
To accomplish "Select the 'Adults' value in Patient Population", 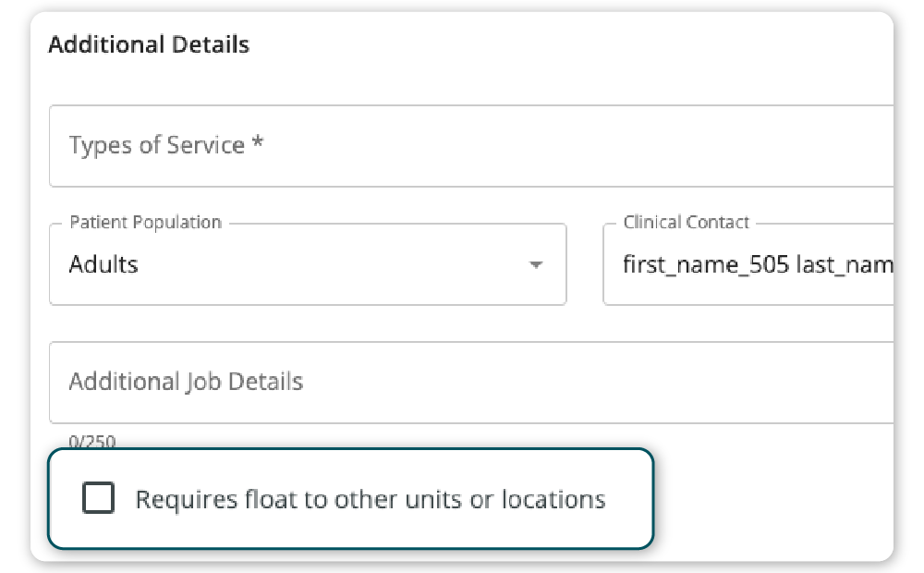I will click(103, 265).
